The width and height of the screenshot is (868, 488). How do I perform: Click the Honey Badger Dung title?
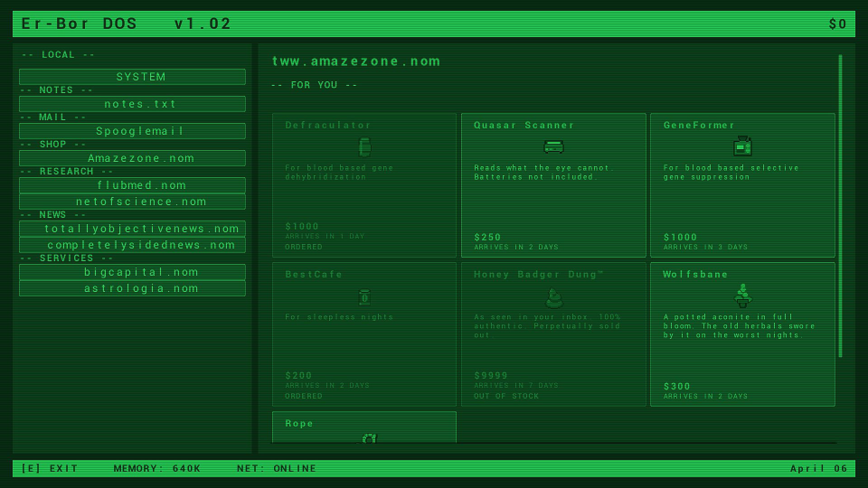tap(538, 274)
